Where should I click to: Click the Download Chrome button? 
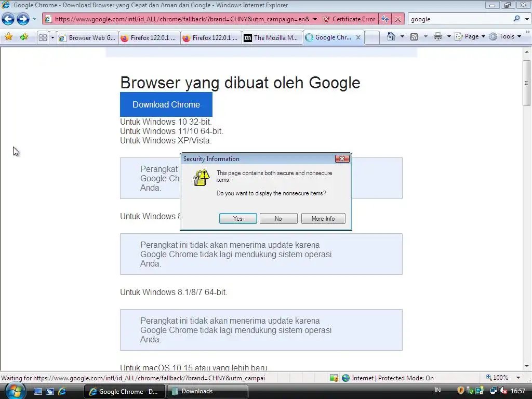pyautogui.click(x=166, y=104)
